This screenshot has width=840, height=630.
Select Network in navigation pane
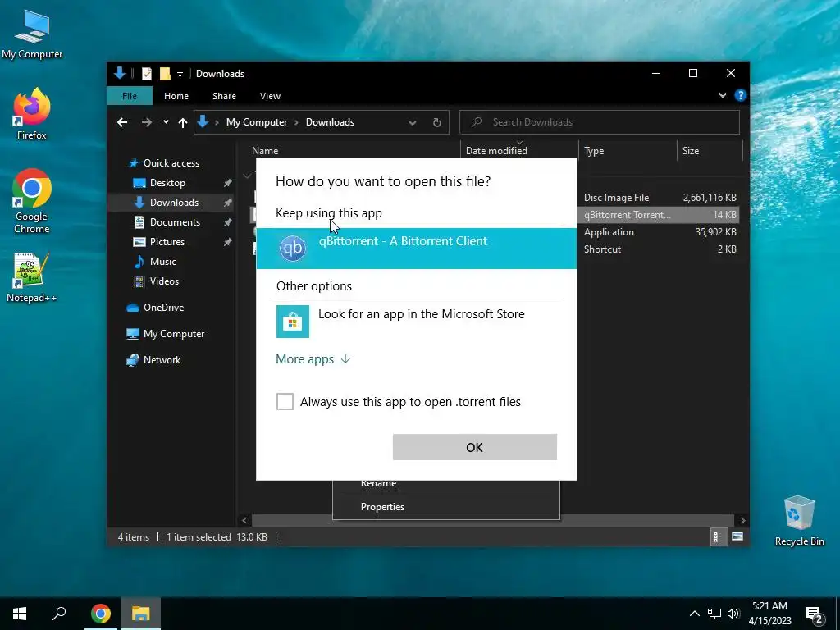[162, 360]
